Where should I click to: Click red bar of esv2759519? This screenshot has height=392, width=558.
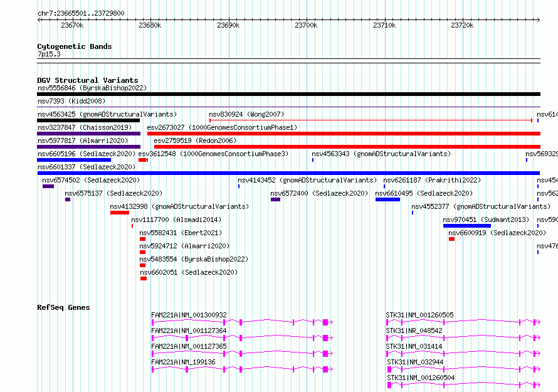coord(347,147)
